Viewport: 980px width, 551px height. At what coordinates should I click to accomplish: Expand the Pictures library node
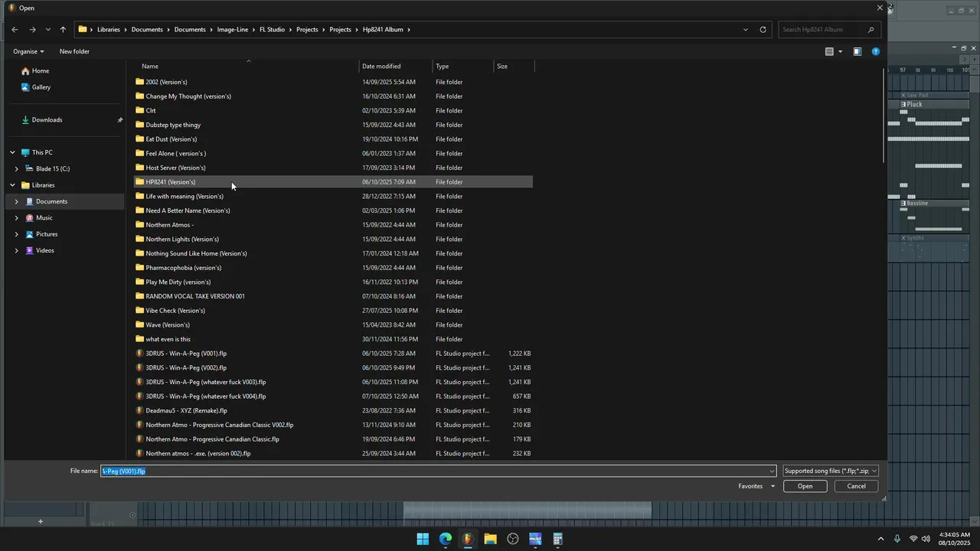(17, 234)
